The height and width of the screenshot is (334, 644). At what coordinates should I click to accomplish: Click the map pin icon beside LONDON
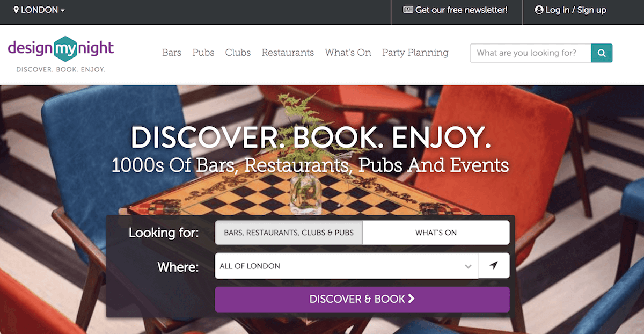pos(16,10)
